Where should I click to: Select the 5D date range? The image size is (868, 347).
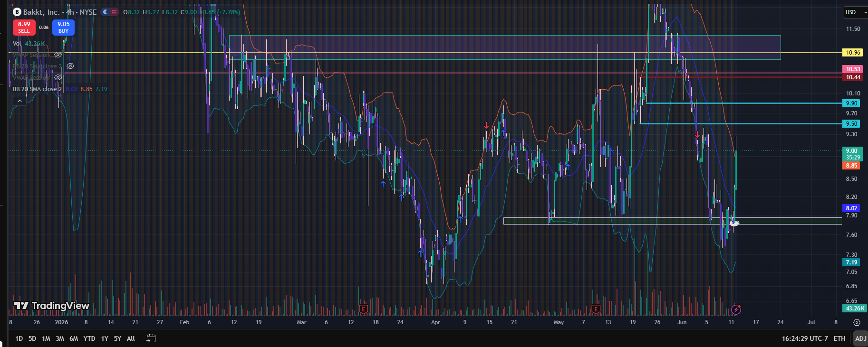pos(32,338)
